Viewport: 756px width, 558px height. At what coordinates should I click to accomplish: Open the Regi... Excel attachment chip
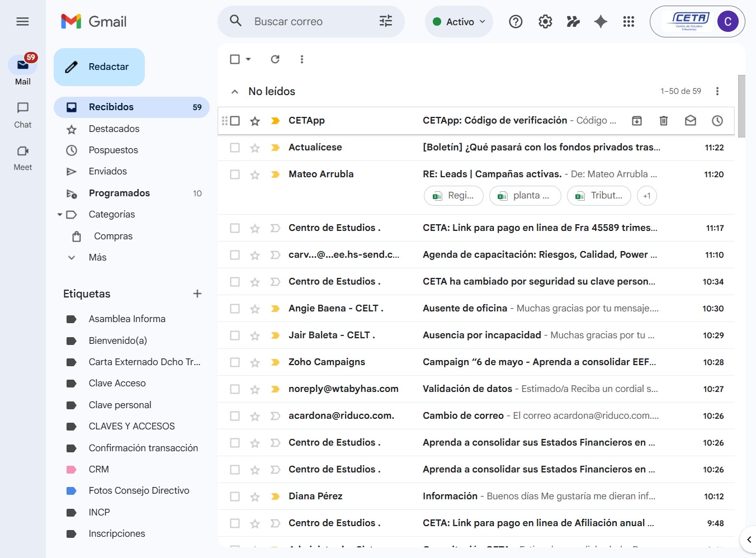coord(453,196)
